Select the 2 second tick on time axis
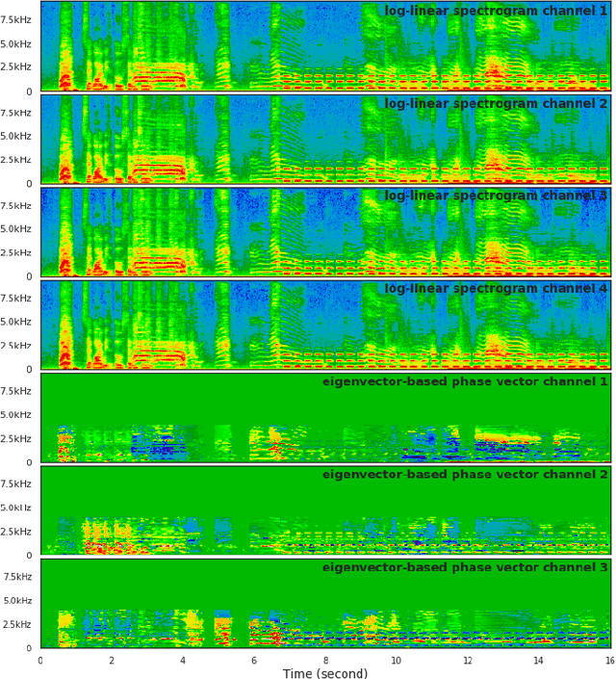 (112, 661)
